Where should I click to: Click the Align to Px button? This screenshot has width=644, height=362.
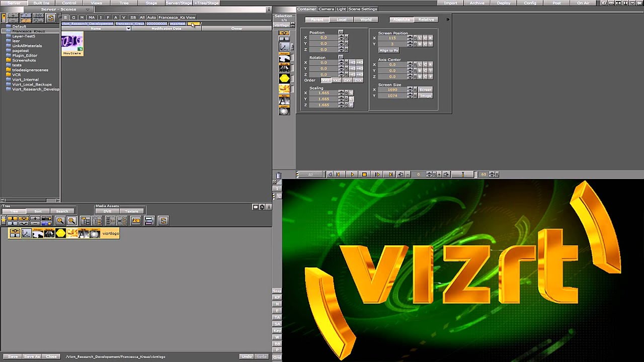389,50
